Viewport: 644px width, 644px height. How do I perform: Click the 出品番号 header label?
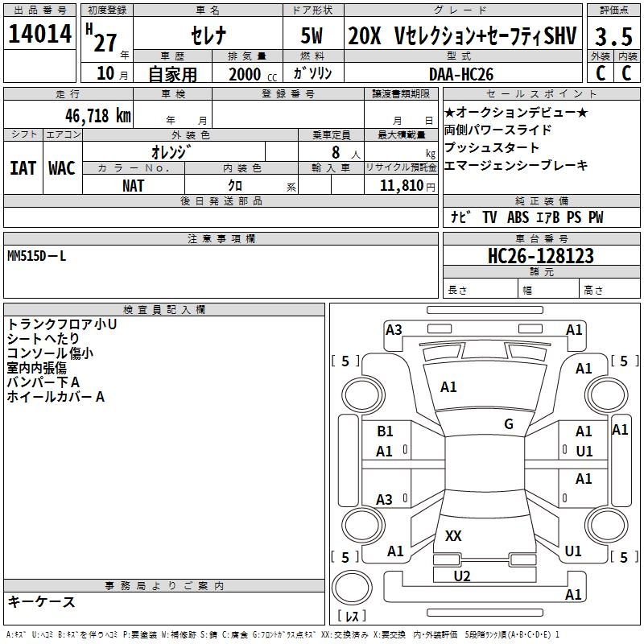point(39,10)
